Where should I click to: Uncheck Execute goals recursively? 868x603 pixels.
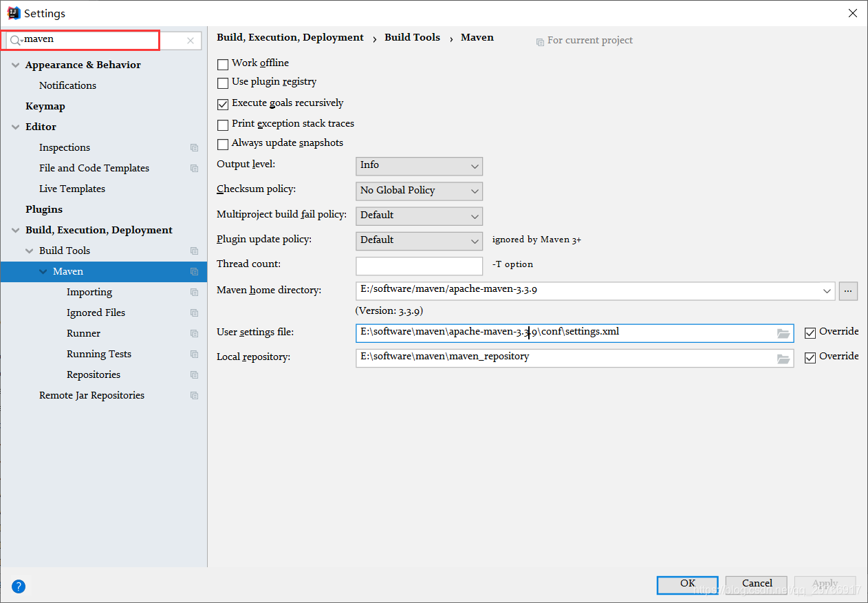click(x=223, y=105)
